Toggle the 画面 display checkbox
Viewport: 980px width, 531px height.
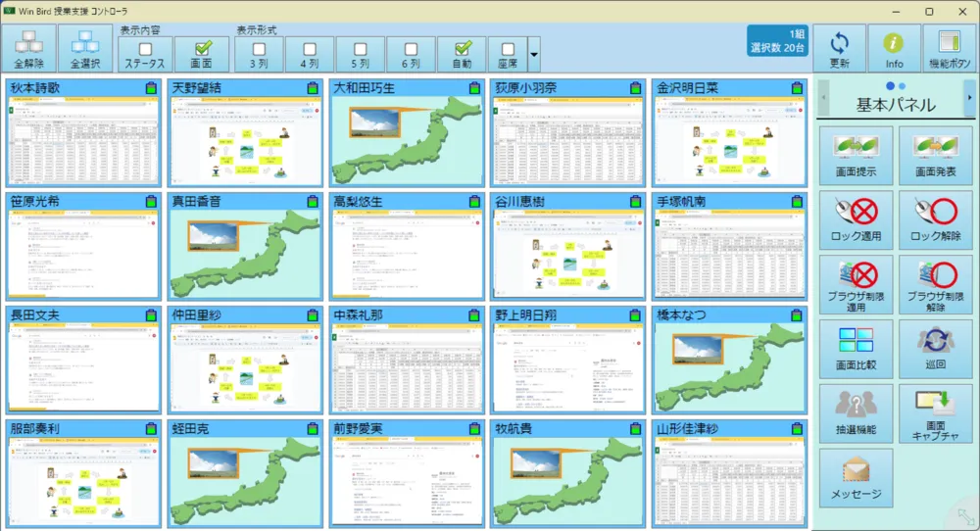203,49
